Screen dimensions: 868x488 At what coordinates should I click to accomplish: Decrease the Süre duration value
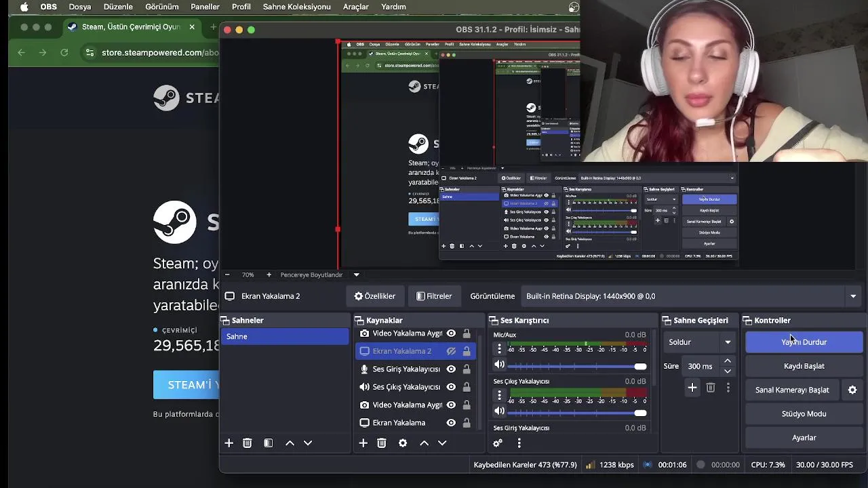click(728, 371)
